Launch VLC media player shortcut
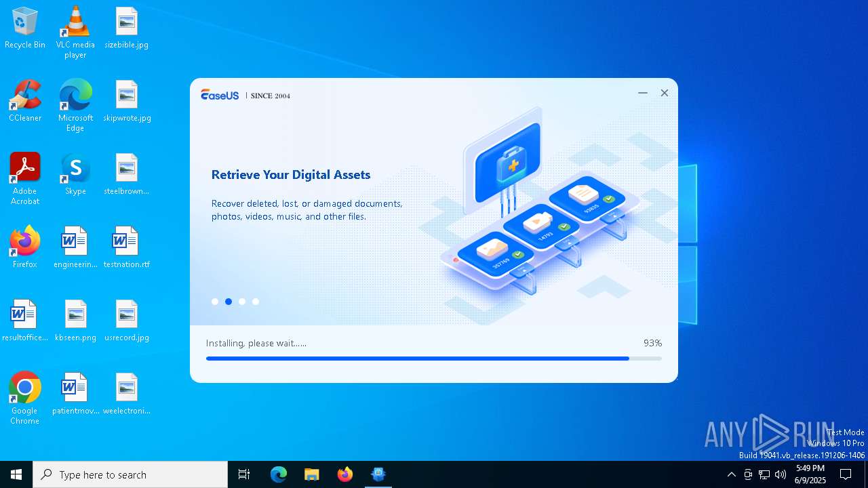This screenshot has width=868, height=488. [75, 33]
